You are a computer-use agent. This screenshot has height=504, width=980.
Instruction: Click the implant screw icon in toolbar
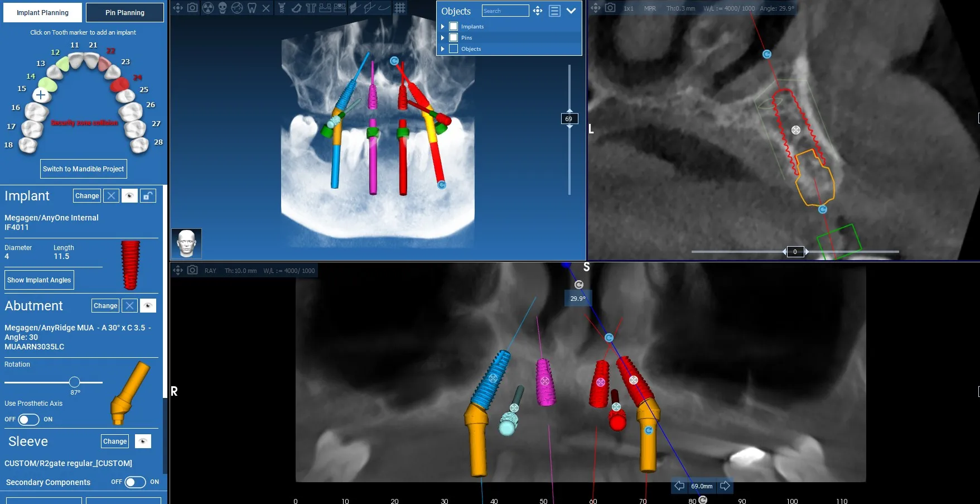[x=282, y=8]
